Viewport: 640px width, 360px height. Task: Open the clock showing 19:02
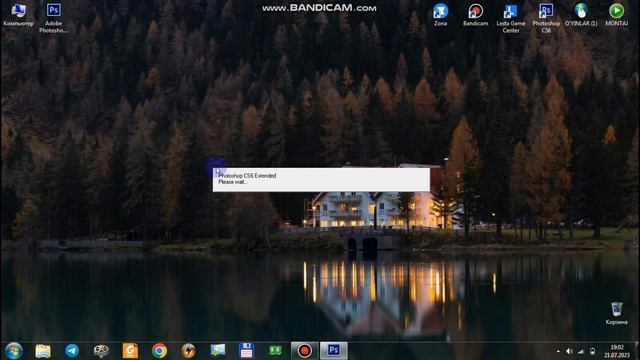tap(617, 351)
